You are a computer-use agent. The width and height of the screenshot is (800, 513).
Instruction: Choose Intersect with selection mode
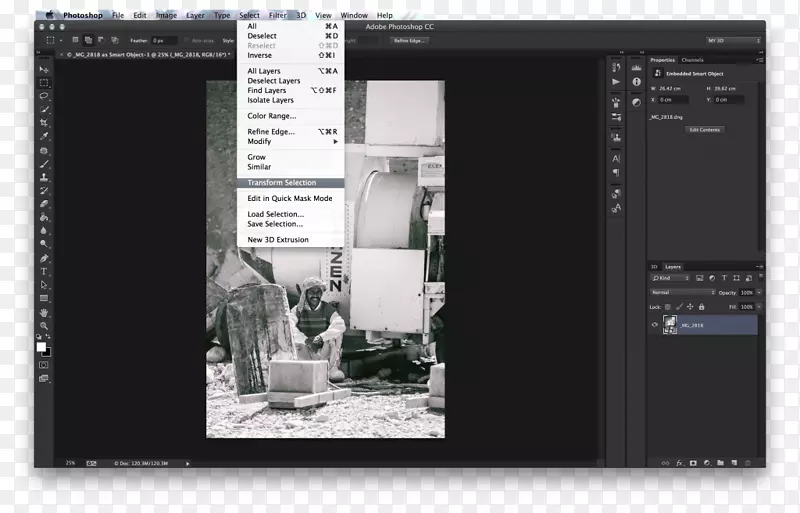click(x=115, y=40)
